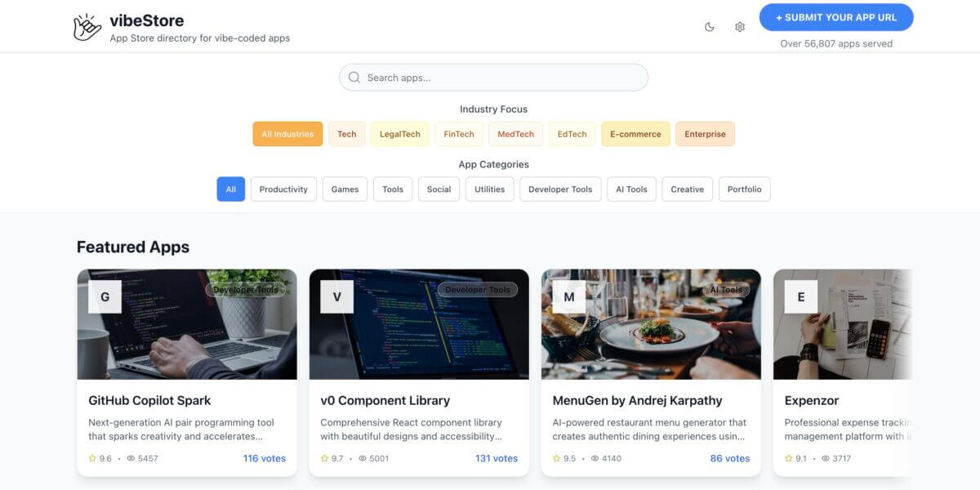980x490 pixels.
Task: Choose the Developer Tools category button
Action: tap(560, 189)
